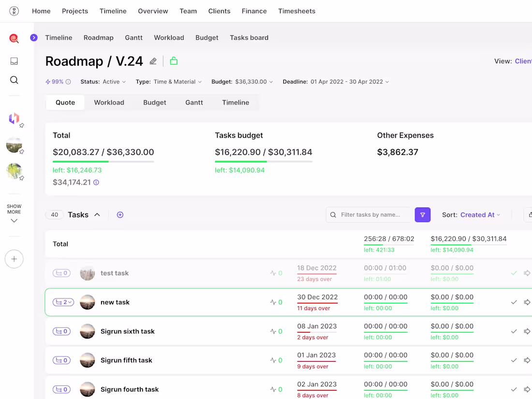Expand subtasks of new task
This screenshot has width=532, height=399.
(63, 302)
